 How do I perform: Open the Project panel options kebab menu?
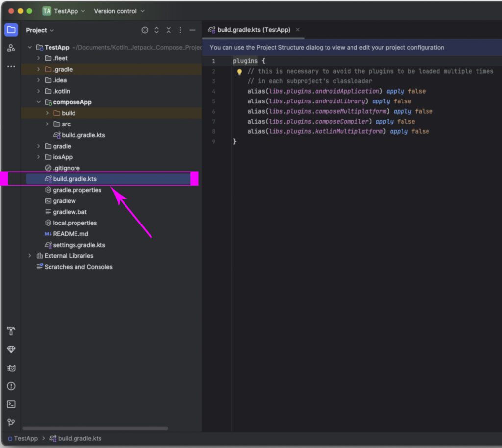point(180,30)
